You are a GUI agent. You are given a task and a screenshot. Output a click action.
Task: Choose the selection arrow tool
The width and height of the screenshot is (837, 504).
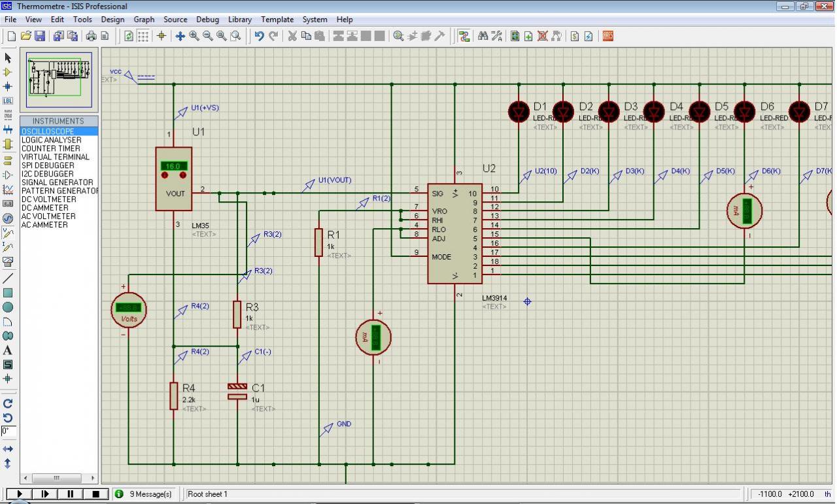[x=8, y=58]
